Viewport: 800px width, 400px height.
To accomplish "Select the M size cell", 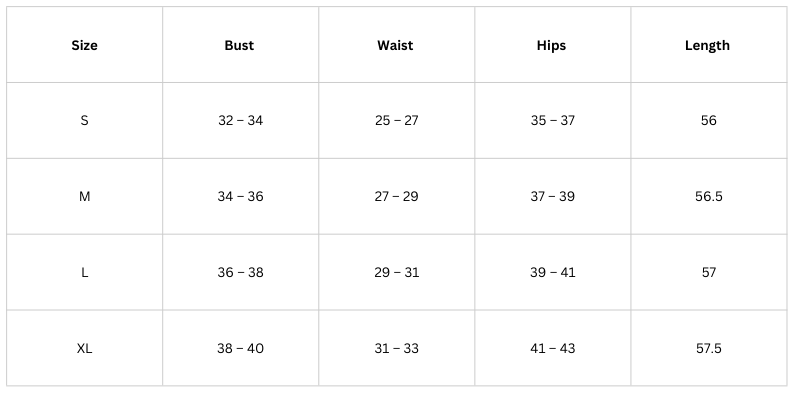I will click(85, 196).
